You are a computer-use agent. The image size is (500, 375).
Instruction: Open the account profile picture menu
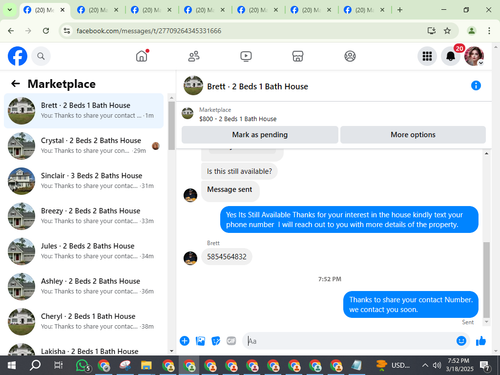pyautogui.click(x=474, y=56)
